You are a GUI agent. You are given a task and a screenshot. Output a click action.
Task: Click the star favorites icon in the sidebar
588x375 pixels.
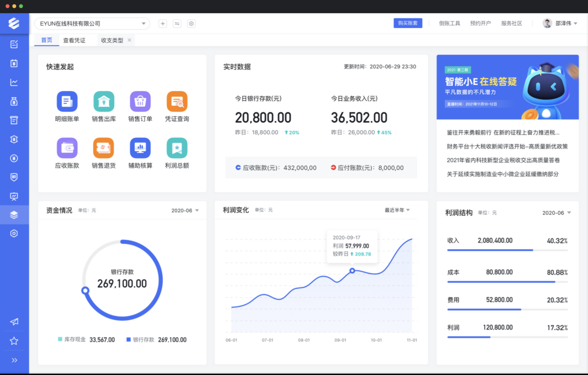pyautogui.click(x=14, y=341)
